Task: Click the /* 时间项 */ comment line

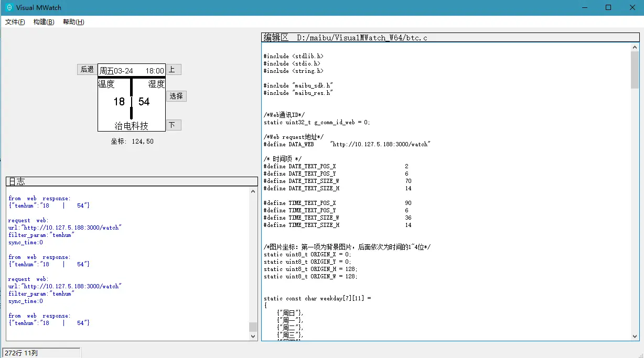Action: pos(283,159)
